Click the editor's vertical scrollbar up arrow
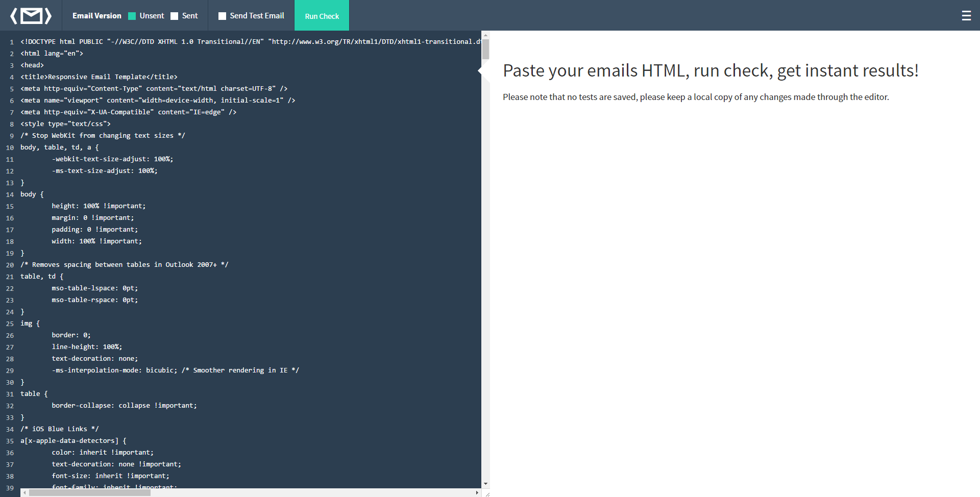 coord(485,36)
